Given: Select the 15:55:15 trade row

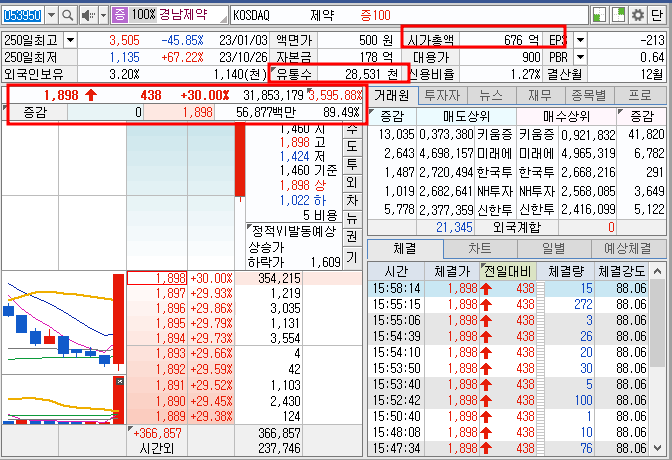Looking at the screenshot, I should [x=509, y=304].
